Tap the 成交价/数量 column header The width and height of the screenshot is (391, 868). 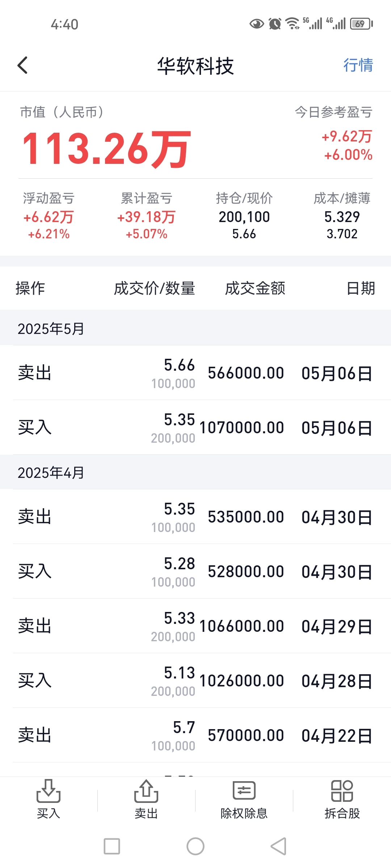[x=155, y=288]
